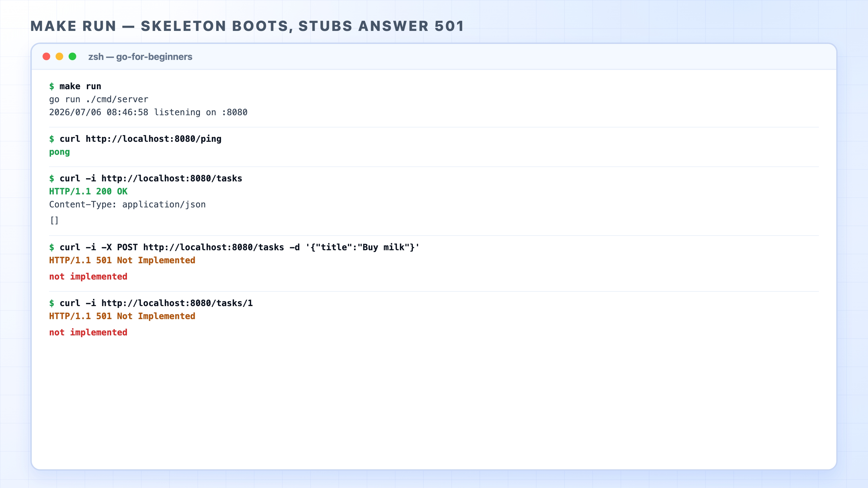Click the terminal title zsh — go-for-beginners

coord(140,57)
